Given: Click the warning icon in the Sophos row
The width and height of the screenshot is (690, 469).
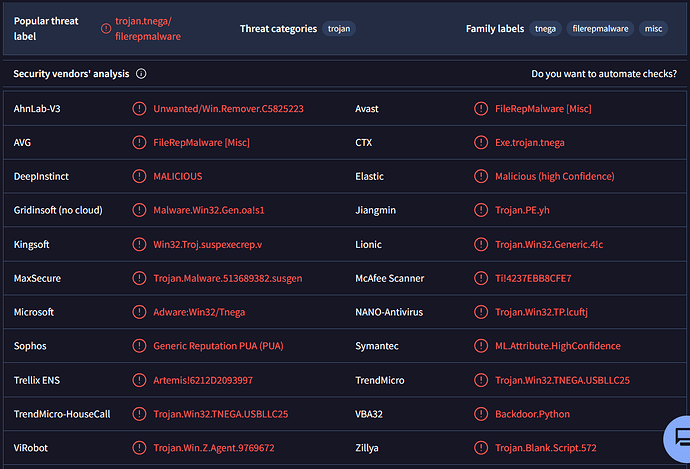Looking at the screenshot, I should [x=138, y=346].
